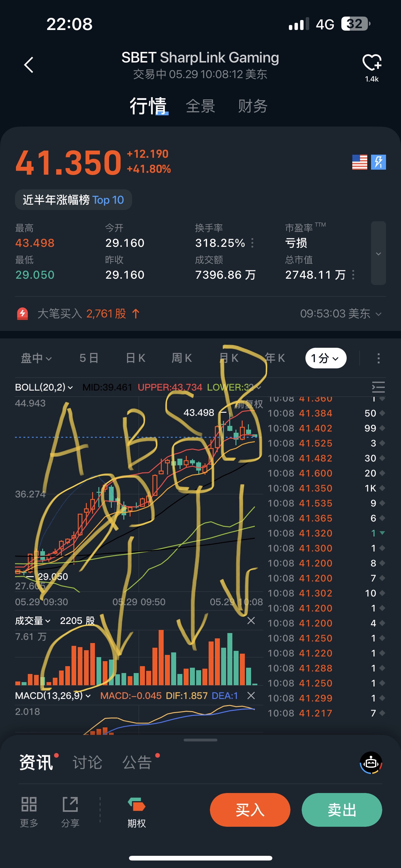Tap the 分享 share icon
Viewport: 401px width, 868px height.
[x=70, y=804]
